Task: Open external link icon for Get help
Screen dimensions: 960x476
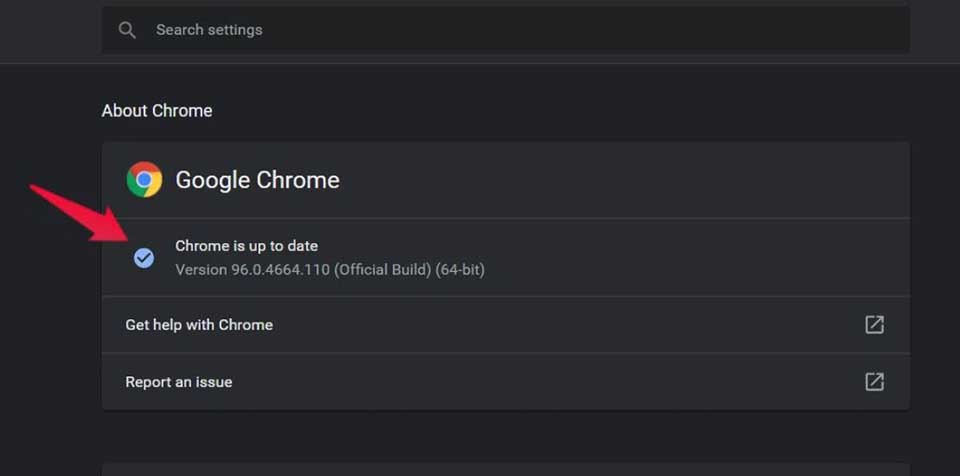Action: (x=874, y=325)
